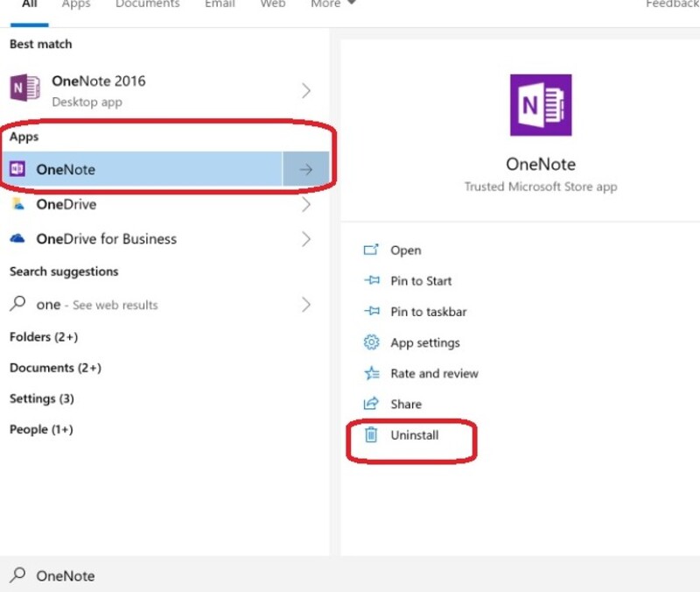700x592 pixels.
Task: Click the Share action label
Action: coord(406,404)
